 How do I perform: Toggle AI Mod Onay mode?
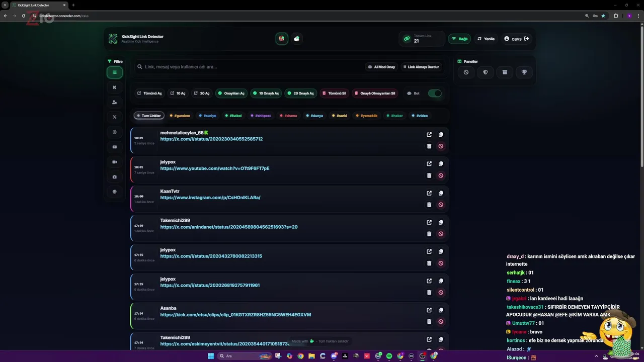pos(381,67)
